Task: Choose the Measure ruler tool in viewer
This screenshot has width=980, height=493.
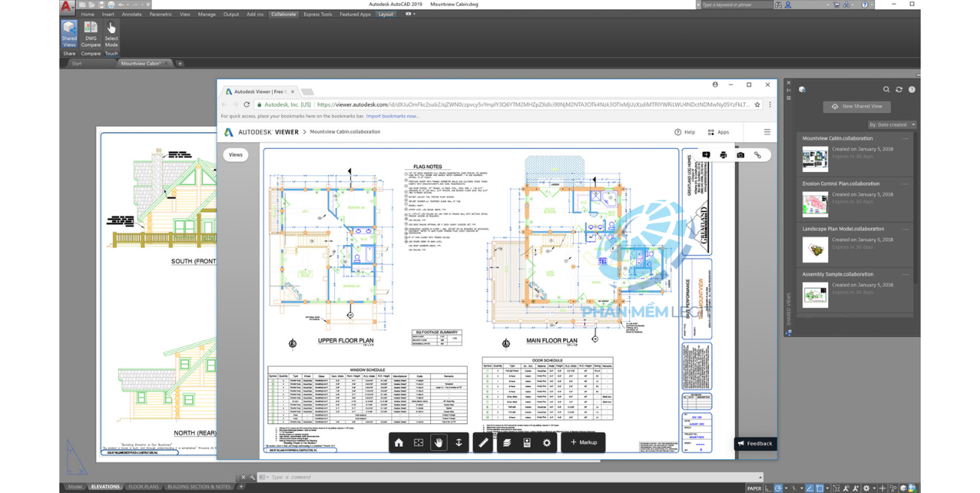Action: click(483, 443)
